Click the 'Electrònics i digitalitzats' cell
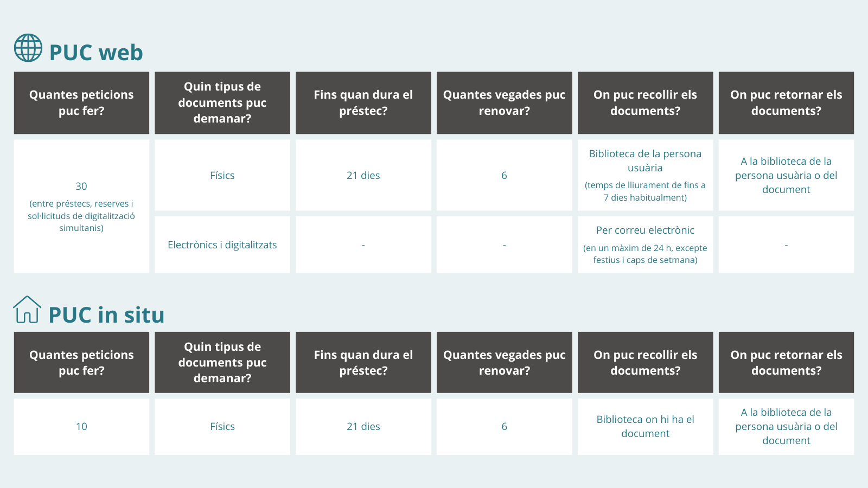 (x=222, y=245)
